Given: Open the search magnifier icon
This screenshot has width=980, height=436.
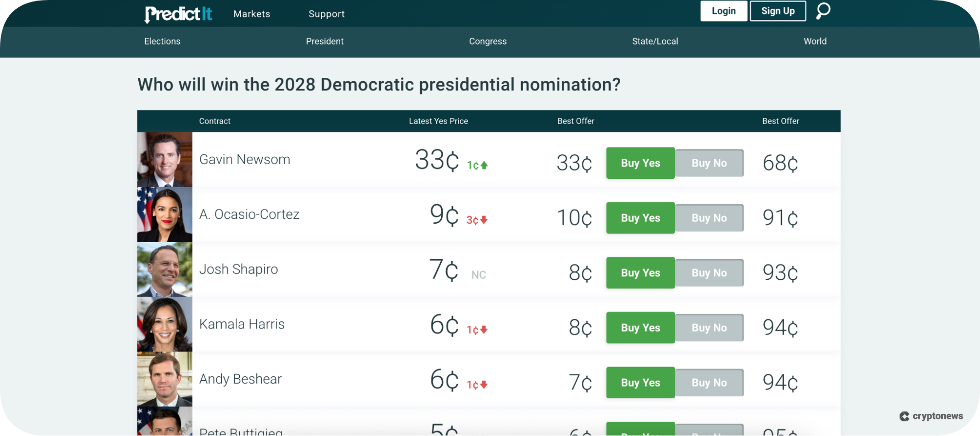Looking at the screenshot, I should 823,10.
